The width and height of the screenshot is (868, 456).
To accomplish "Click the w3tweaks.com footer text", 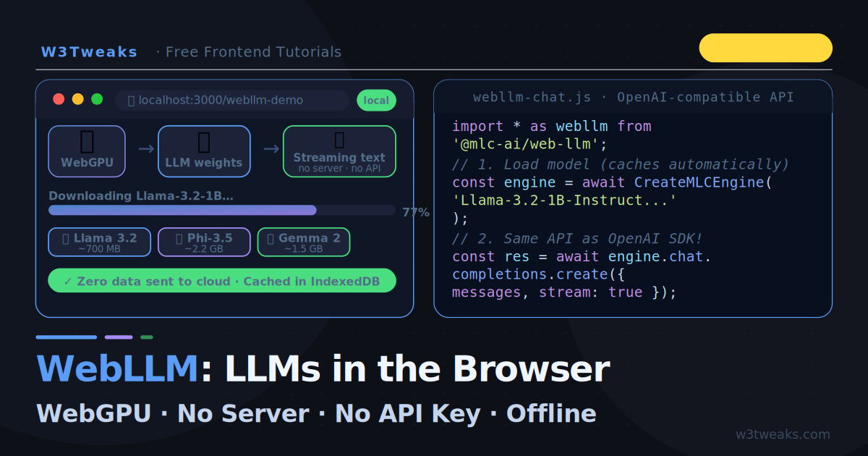I will pyautogui.click(x=783, y=434).
